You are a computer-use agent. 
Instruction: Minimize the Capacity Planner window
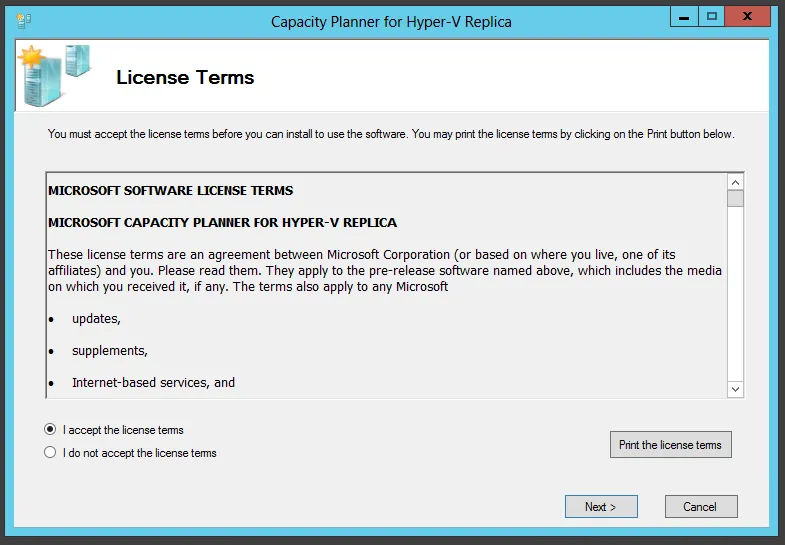684,18
